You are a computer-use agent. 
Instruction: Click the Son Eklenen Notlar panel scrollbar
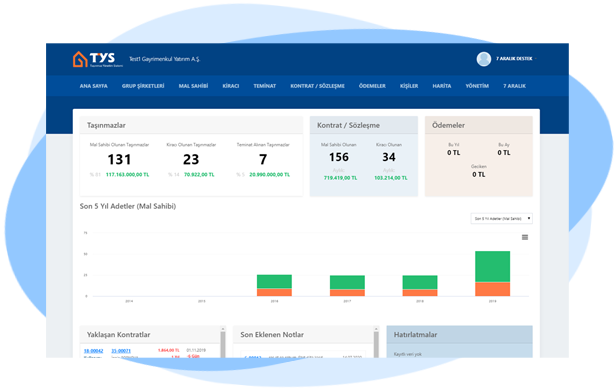(376, 342)
